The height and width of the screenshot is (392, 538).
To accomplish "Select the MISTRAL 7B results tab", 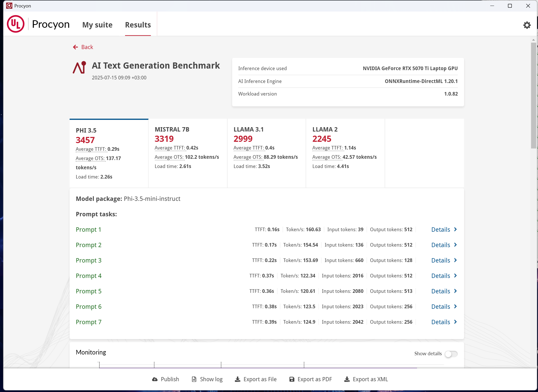I will pos(188,153).
